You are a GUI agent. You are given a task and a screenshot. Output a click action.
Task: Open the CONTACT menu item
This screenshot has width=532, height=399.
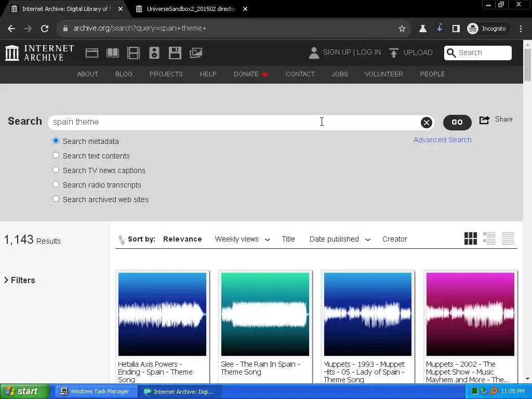[300, 74]
